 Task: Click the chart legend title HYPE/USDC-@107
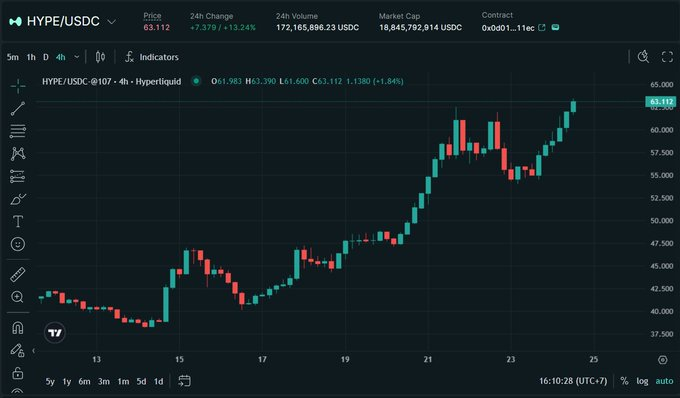pos(77,82)
